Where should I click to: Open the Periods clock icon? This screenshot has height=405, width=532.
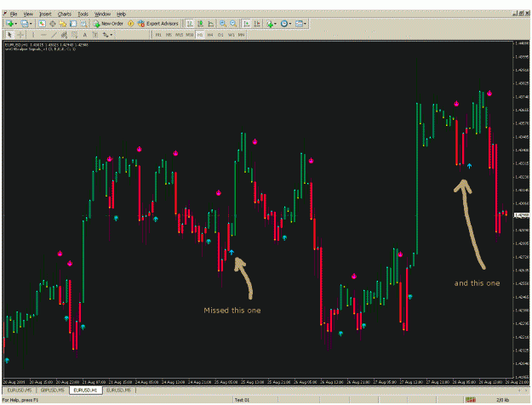coord(284,24)
